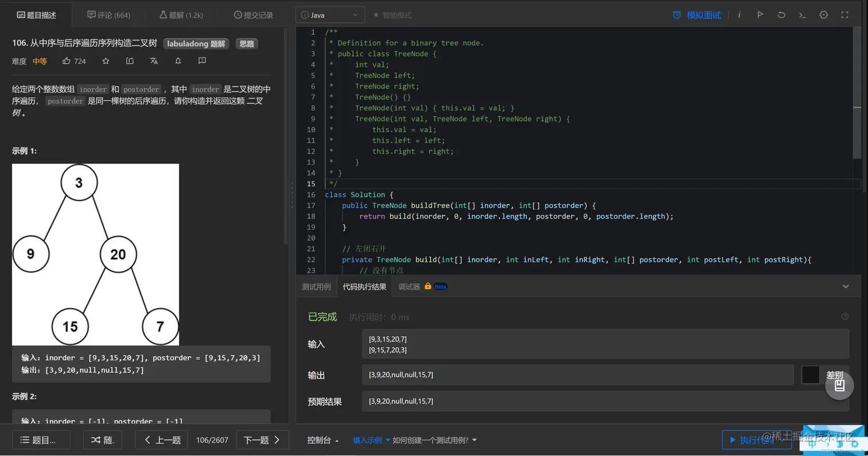868x456 pixels.
Task: Enter fullscreen with the expand icon
Action: pos(844,15)
